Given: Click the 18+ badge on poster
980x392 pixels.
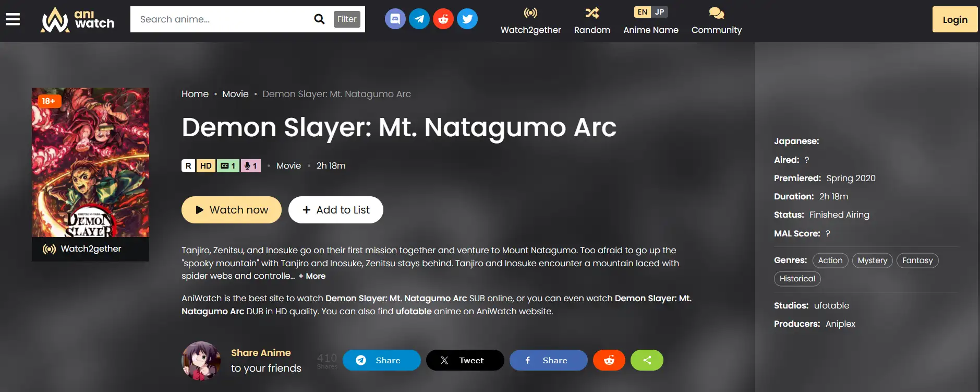Looking at the screenshot, I should click(49, 101).
